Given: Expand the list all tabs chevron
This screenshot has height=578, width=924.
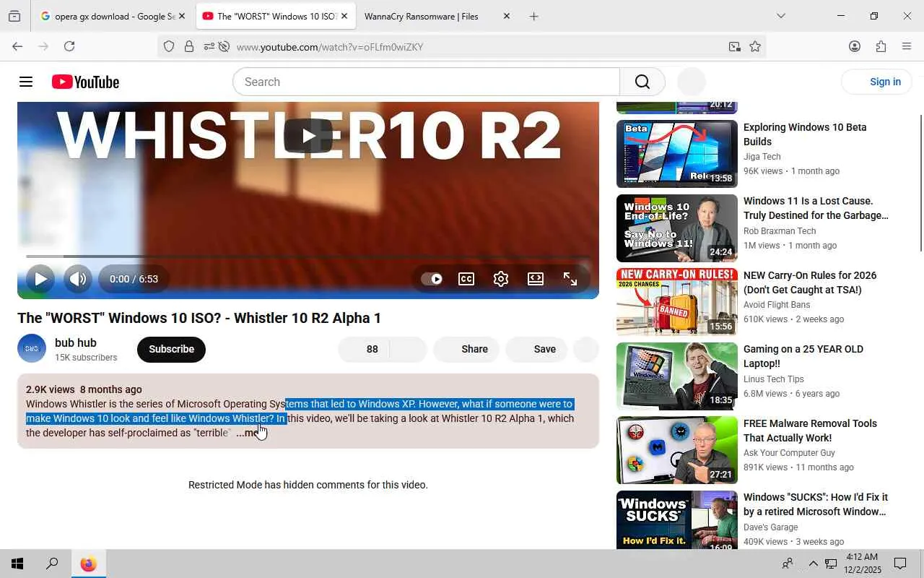Looking at the screenshot, I should pyautogui.click(x=780, y=16).
